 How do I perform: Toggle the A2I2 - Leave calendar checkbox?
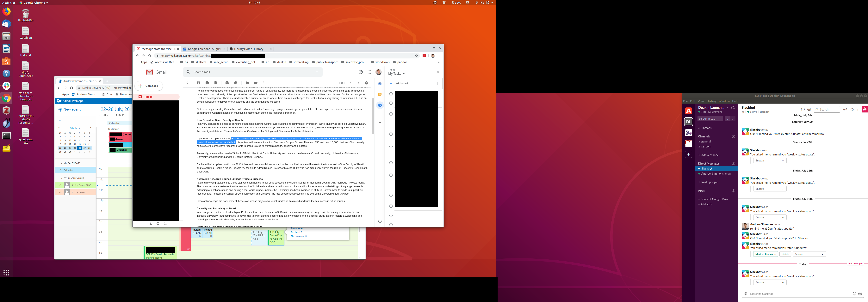(60, 192)
